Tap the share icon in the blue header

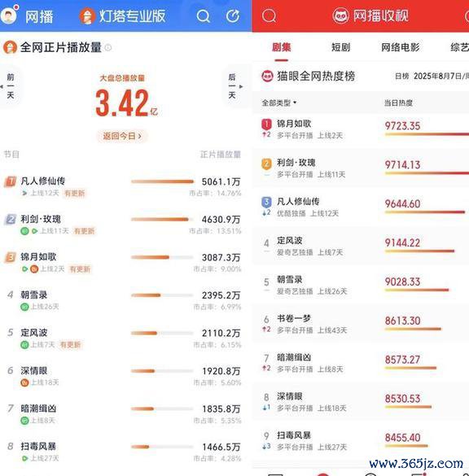pyautogui.click(x=233, y=16)
